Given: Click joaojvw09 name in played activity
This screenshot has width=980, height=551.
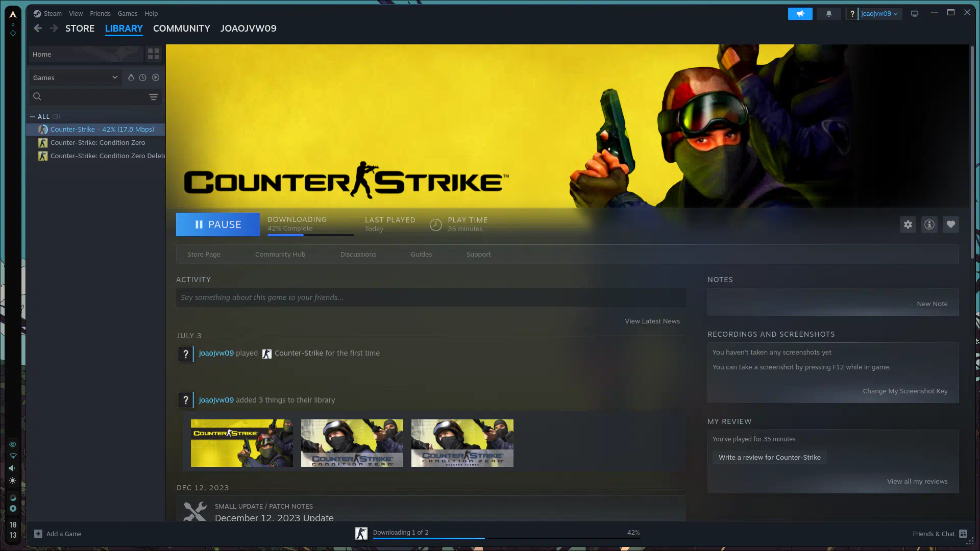Looking at the screenshot, I should coord(216,353).
